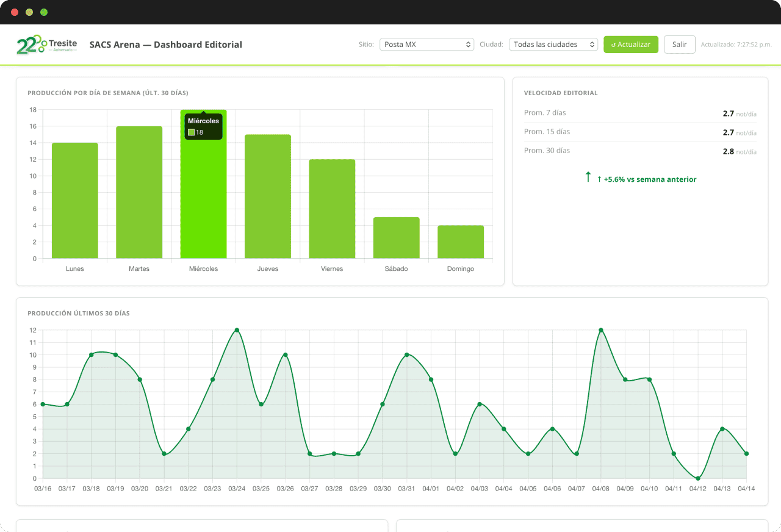The width and height of the screenshot is (781, 532).
Task: Open the Sitio dropdown showing Posta MX
Action: [x=426, y=45]
